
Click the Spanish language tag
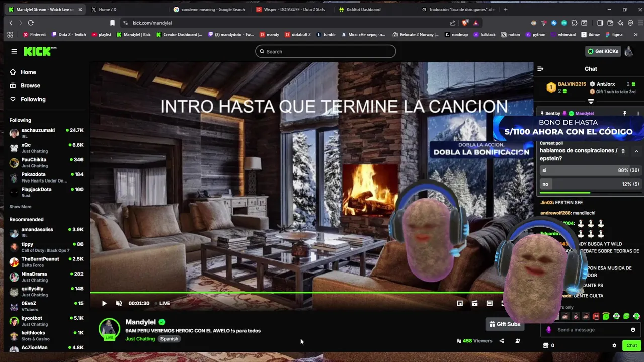(x=169, y=339)
